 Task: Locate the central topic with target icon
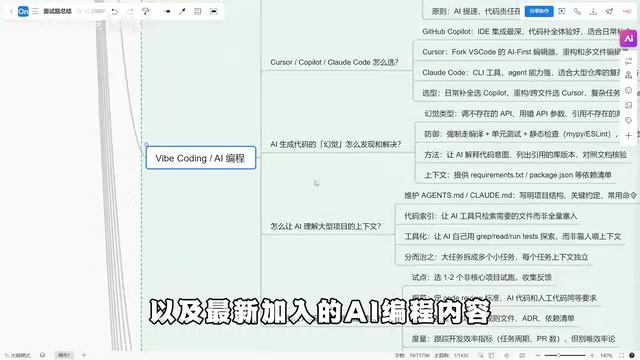tap(507, 356)
